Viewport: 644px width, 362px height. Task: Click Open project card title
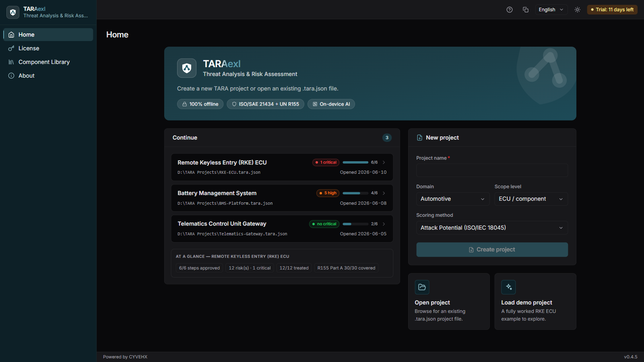[432, 302]
